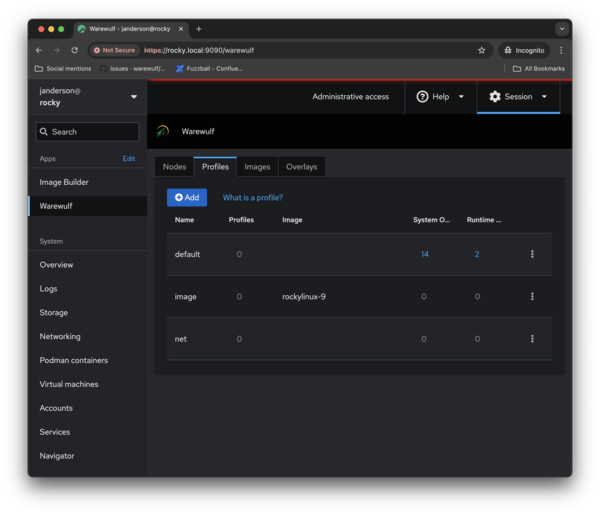Screen dimensions: 600x514
Task: Click the browser forward arrow
Action: pyautogui.click(x=57, y=50)
